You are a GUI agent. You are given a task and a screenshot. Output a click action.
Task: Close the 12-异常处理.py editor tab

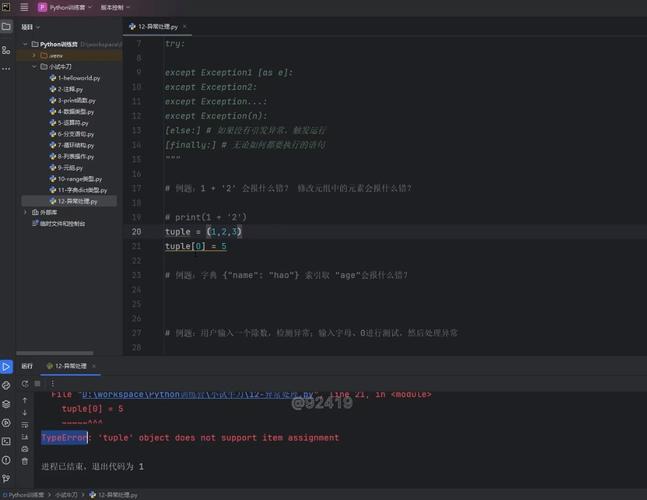185,26
